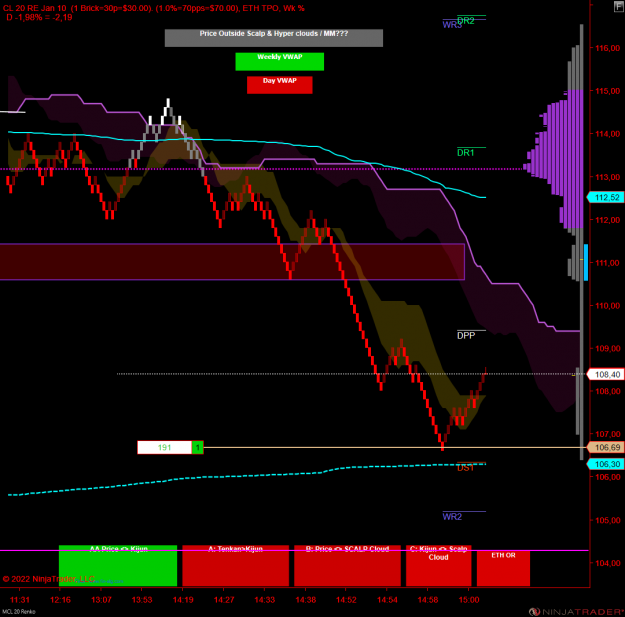This screenshot has width=625, height=617.
Task: Click the F icon in the chart corner
Action: pyautogui.click(x=619, y=6)
